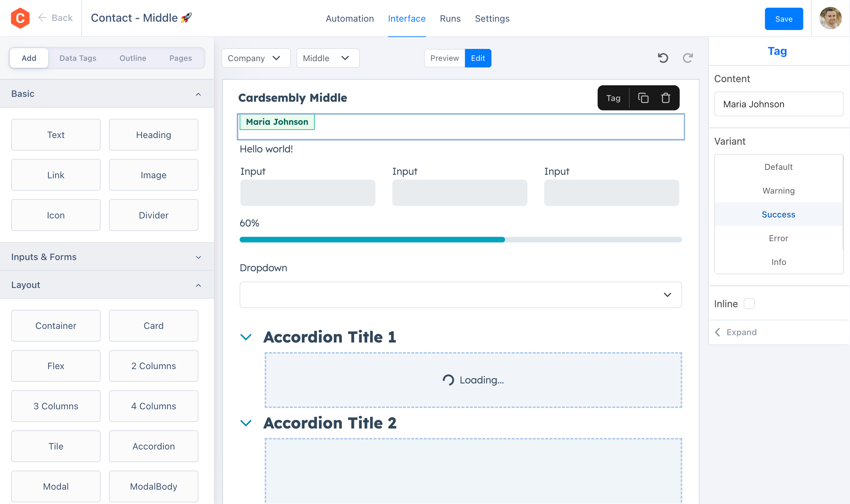The image size is (850, 504).
Task: Duplicate the selected Tag element
Action: (643, 98)
